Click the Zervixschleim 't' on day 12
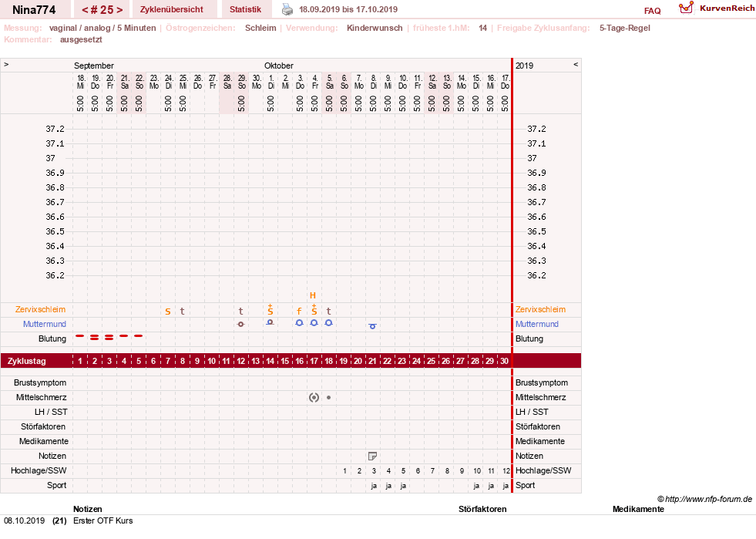The image size is (756, 539). point(240,312)
